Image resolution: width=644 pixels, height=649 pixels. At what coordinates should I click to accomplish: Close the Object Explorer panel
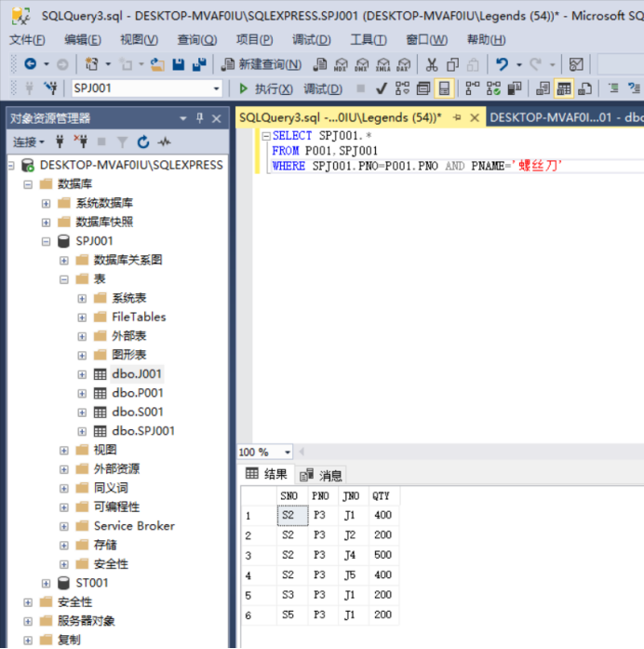pos(216,119)
